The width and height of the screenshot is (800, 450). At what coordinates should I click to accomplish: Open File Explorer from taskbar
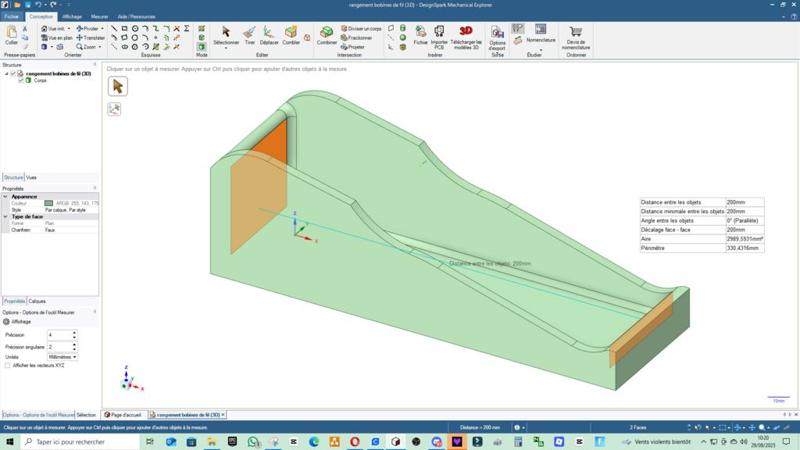[x=211, y=442]
